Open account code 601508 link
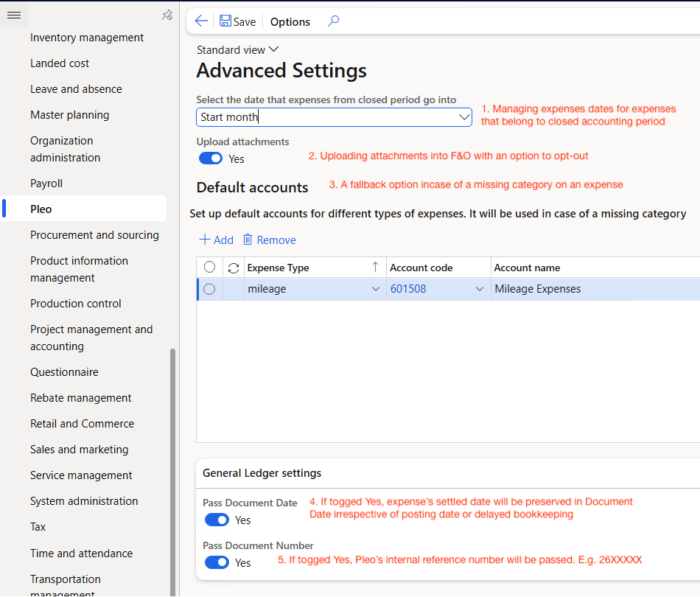The height and width of the screenshot is (597, 700). [x=408, y=289]
